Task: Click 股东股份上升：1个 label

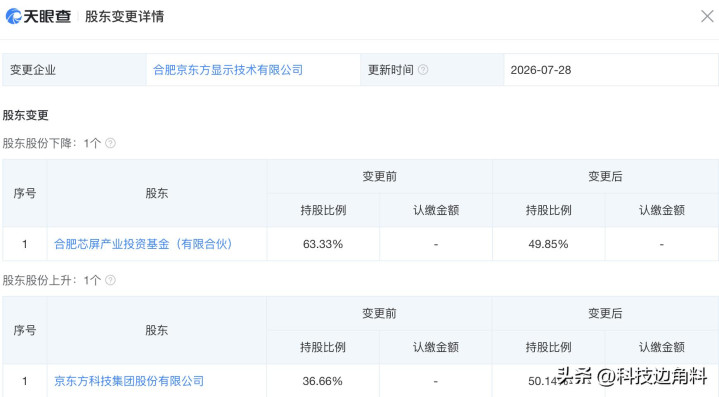Action: [x=52, y=280]
